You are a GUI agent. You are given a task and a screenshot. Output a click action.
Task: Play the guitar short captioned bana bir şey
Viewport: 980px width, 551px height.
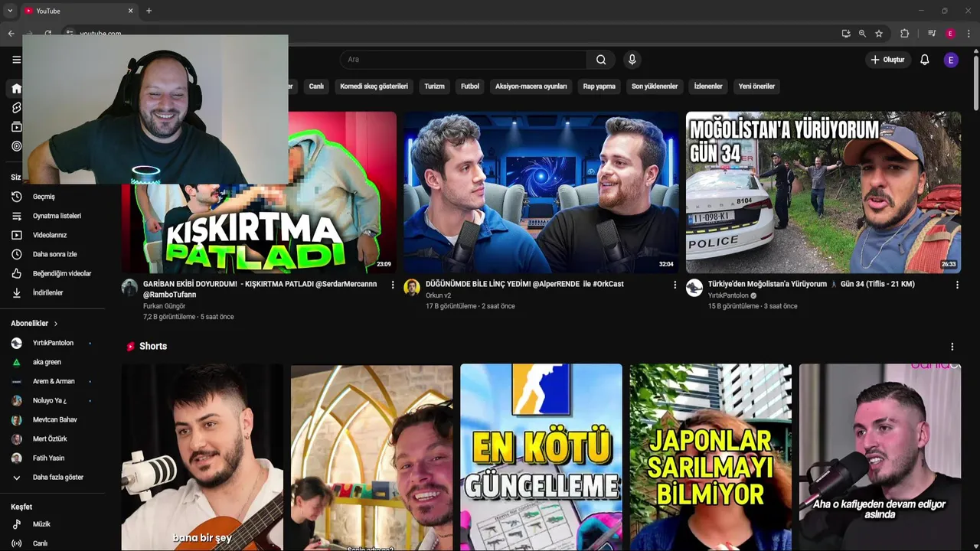[202, 457]
